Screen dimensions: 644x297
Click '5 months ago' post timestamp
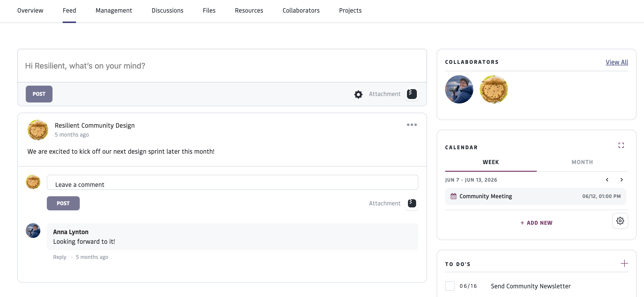click(x=72, y=135)
